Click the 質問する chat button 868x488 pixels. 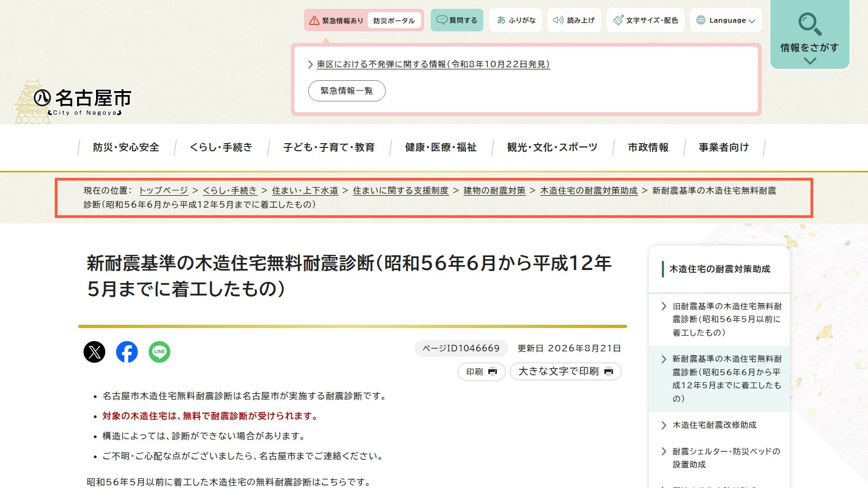click(457, 20)
